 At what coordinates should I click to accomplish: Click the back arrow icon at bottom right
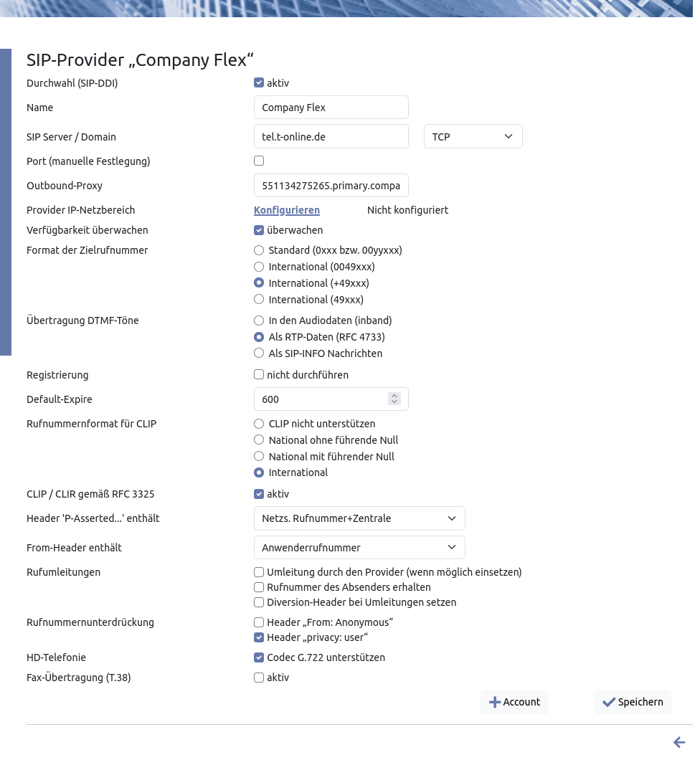[679, 742]
